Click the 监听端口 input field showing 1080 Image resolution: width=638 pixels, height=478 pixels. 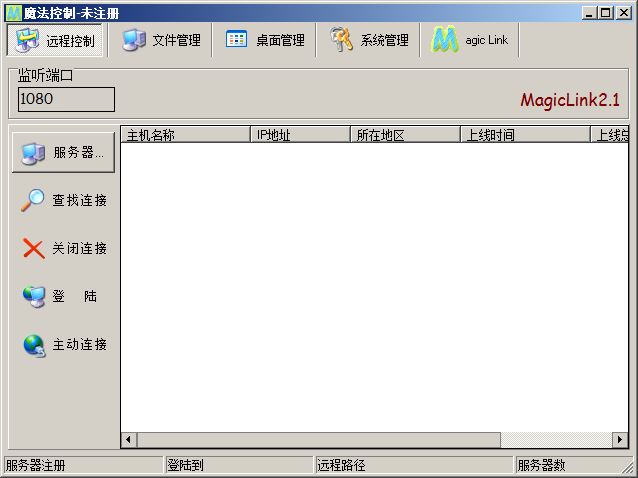66,99
